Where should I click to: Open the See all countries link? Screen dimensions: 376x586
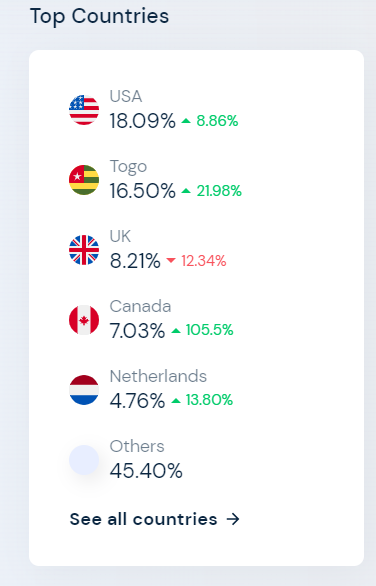[155, 519]
